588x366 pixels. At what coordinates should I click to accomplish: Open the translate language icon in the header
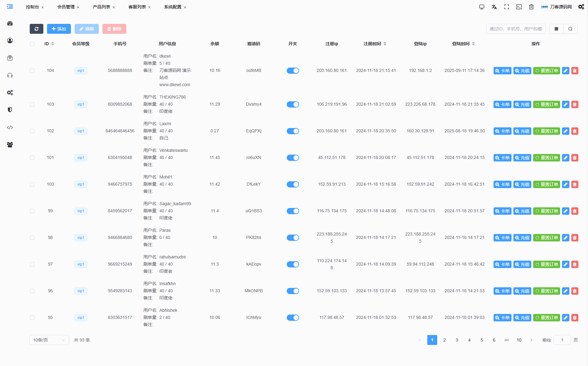pos(494,7)
